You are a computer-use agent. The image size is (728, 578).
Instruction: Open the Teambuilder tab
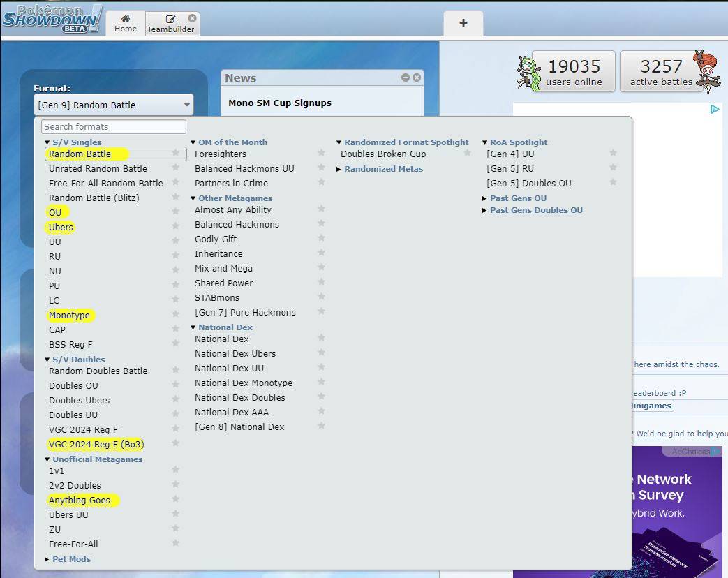(170, 24)
